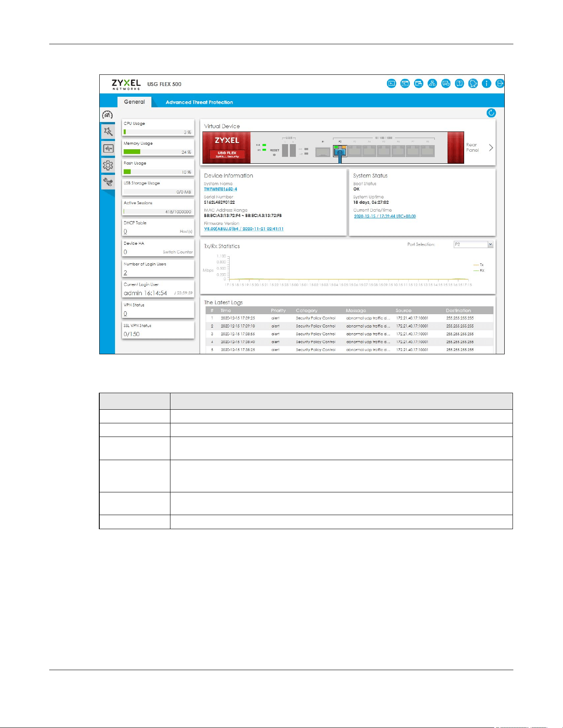Viewport: 563px width, 728px height.
Task: Click DHCP Table host count link
Action: click(x=125, y=232)
